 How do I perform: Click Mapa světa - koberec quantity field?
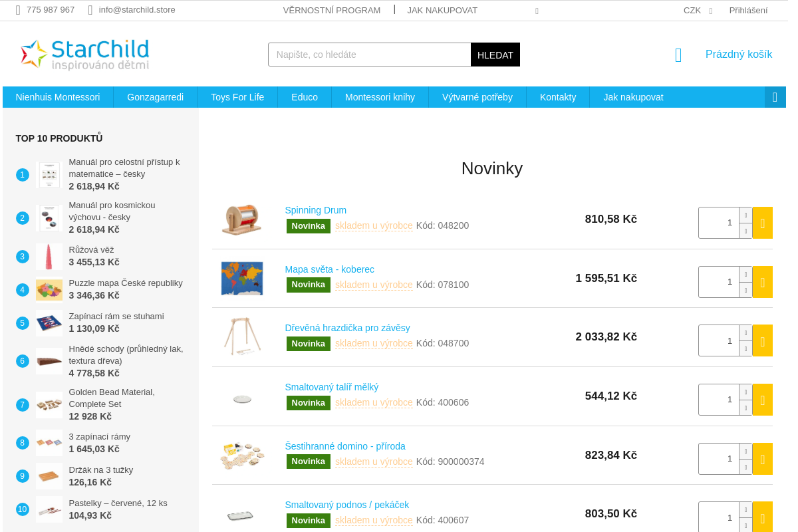point(719,282)
